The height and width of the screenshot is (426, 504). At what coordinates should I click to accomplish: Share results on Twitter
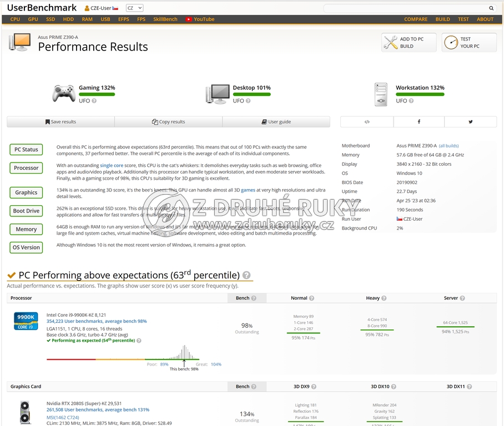[x=471, y=122]
